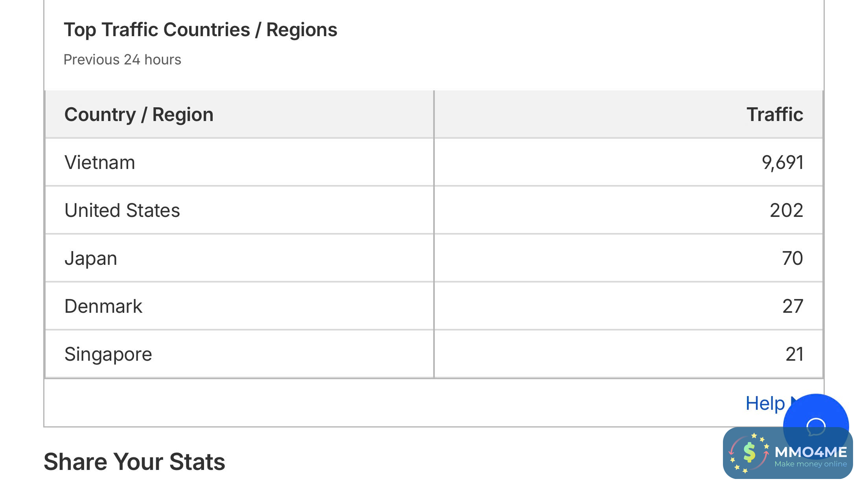The image size is (868, 488).
Task: Click the Help link
Action: (765, 403)
